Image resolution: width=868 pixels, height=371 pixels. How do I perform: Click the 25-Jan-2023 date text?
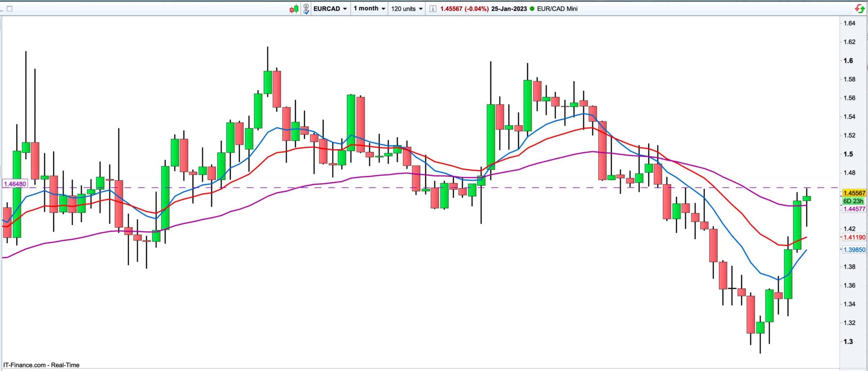(509, 9)
